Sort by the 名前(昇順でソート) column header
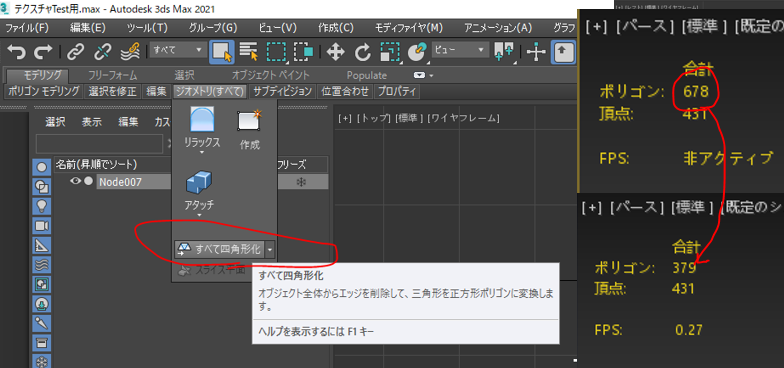 point(96,164)
